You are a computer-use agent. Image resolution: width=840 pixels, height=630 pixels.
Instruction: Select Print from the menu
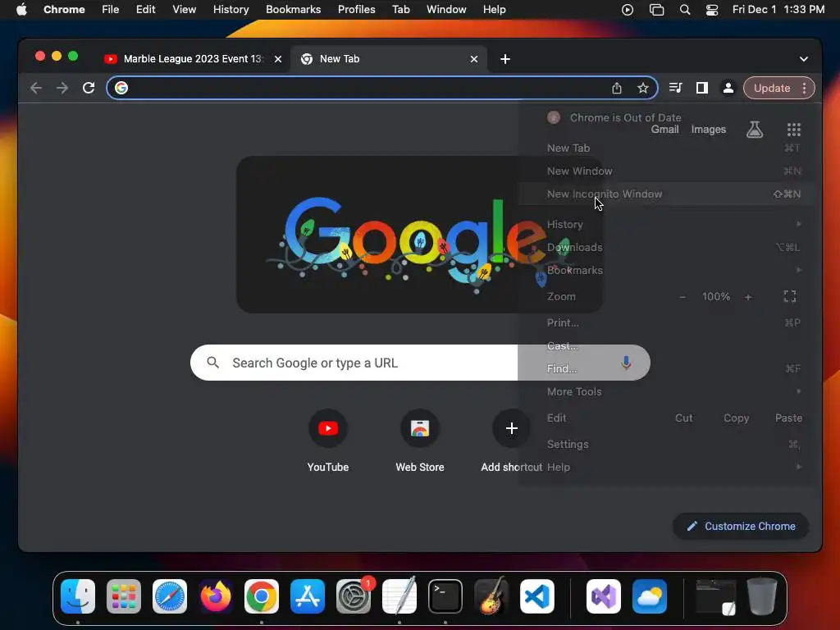(x=667, y=323)
